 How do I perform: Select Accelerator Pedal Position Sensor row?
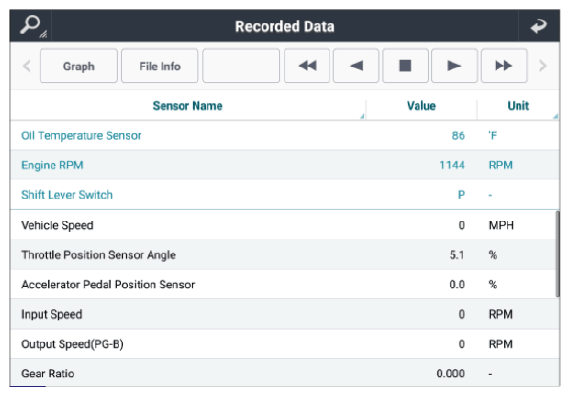[x=283, y=284]
